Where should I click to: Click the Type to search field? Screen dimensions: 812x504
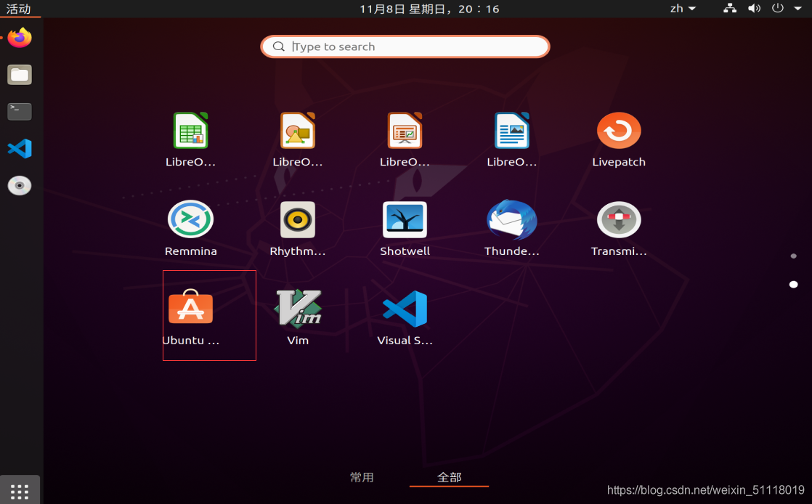(x=405, y=46)
